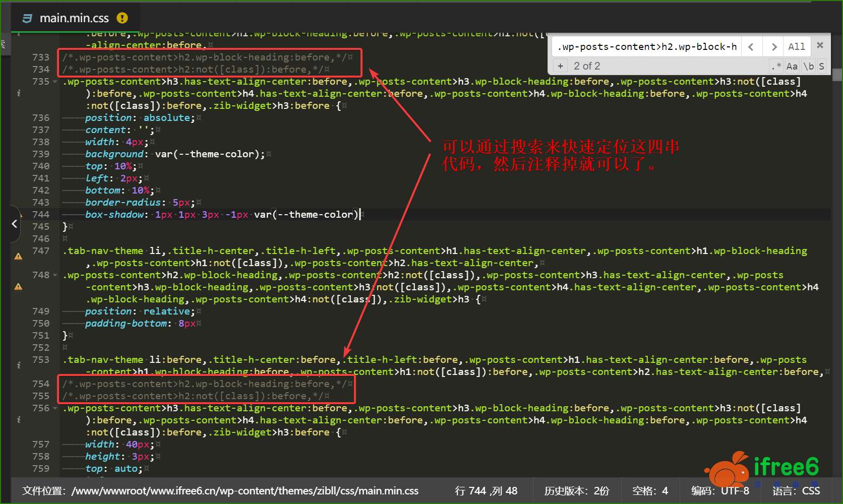Select the main.min.css tab
This screenshot has width=843, height=504.
(74, 18)
